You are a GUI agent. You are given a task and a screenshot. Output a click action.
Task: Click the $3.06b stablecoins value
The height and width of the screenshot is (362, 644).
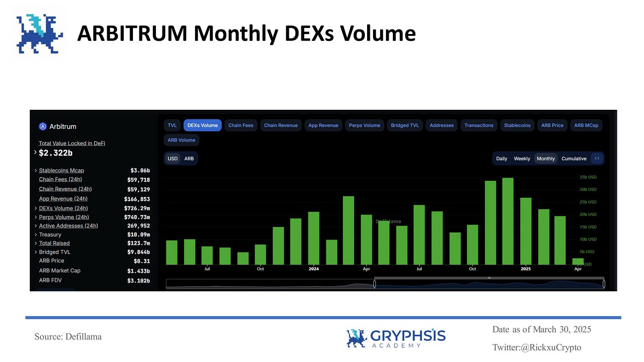[x=140, y=170]
